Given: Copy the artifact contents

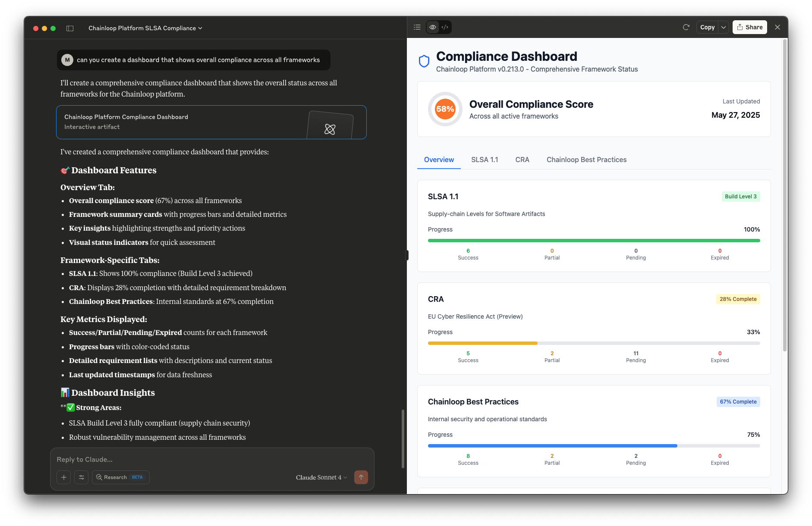Looking at the screenshot, I should point(708,27).
